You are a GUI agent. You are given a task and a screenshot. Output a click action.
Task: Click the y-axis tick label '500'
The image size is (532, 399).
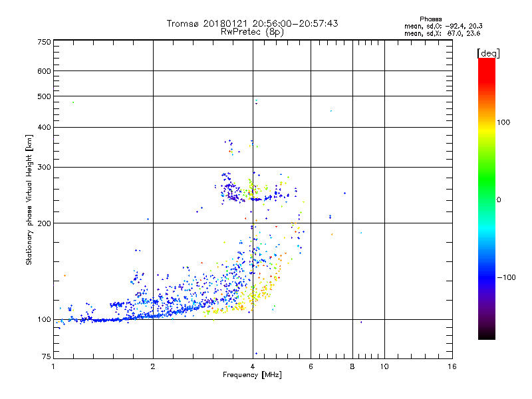44,96
